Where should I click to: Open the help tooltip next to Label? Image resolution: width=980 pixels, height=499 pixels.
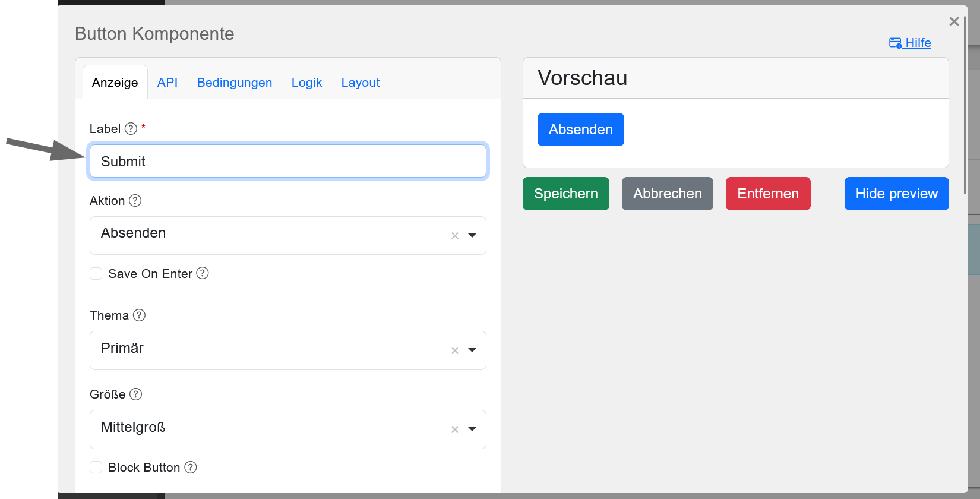130,128
